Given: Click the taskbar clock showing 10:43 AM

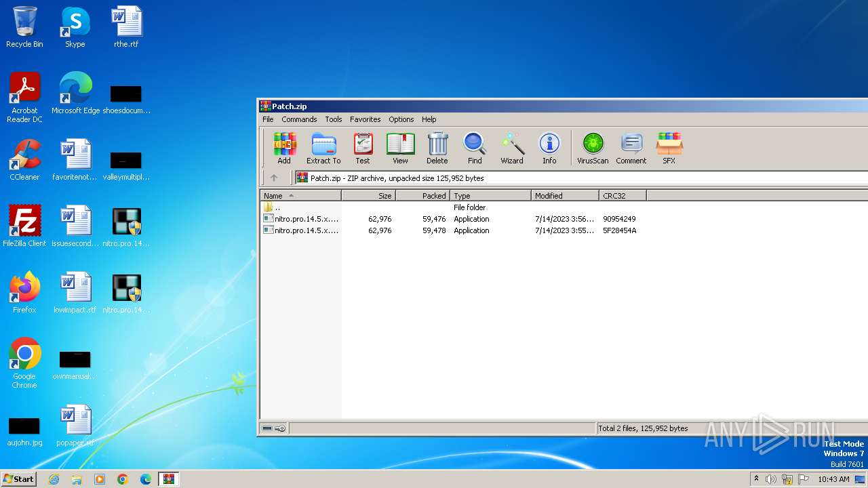Looking at the screenshot, I should pos(833,479).
